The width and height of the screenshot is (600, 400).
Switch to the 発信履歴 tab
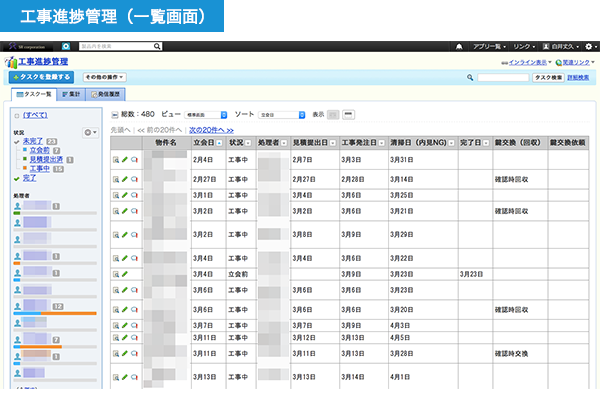click(x=106, y=94)
